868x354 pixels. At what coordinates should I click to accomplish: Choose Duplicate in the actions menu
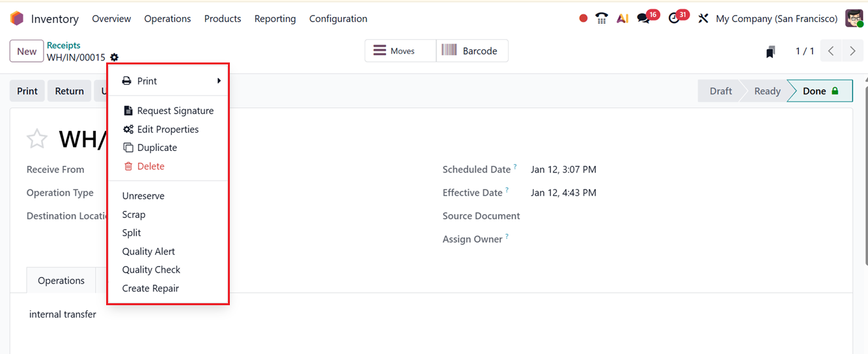[157, 148]
